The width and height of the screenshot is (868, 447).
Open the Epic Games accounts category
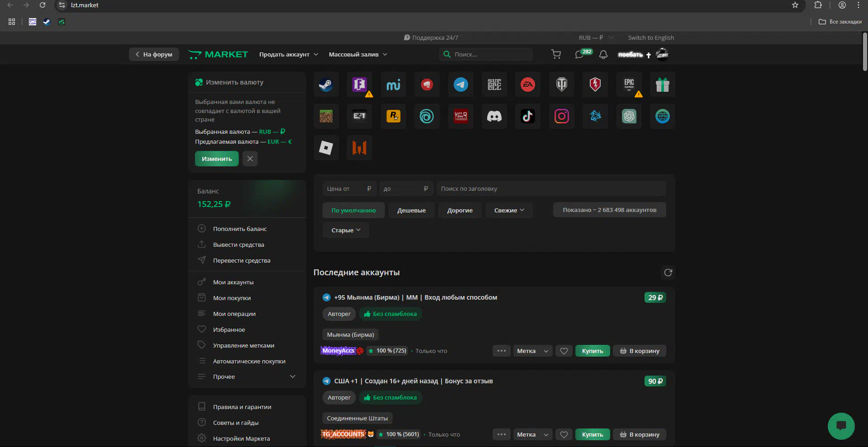[x=629, y=85]
